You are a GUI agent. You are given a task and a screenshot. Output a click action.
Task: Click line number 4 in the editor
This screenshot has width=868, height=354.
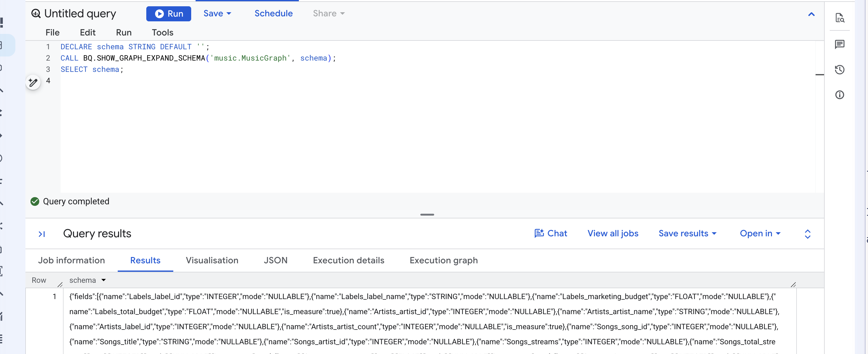(x=48, y=81)
